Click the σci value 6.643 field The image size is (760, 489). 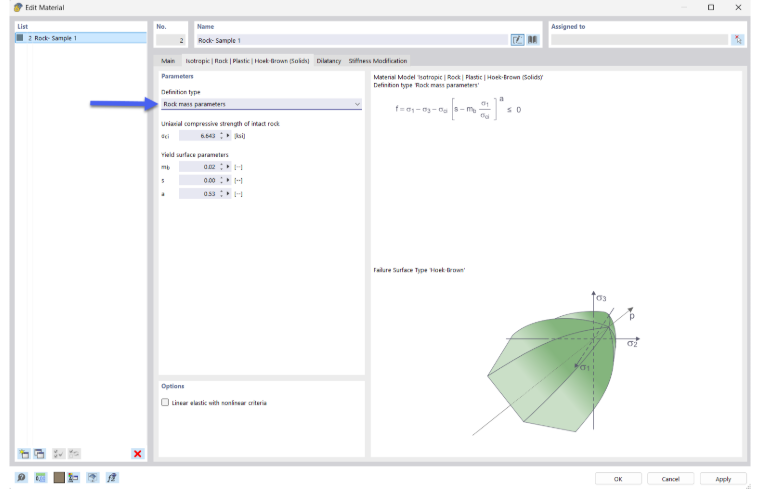[x=199, y=136]
